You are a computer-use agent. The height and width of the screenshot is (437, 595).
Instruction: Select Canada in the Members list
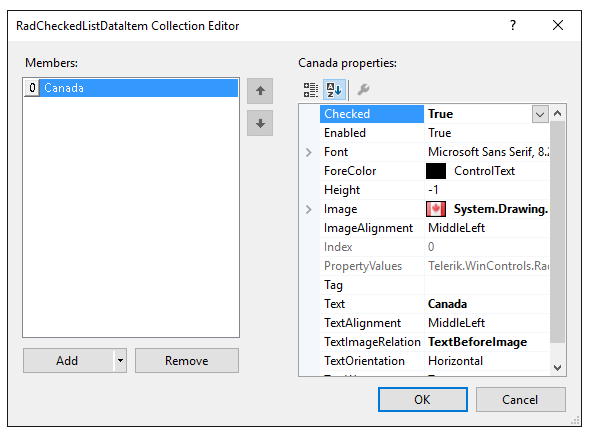point(139,88)
